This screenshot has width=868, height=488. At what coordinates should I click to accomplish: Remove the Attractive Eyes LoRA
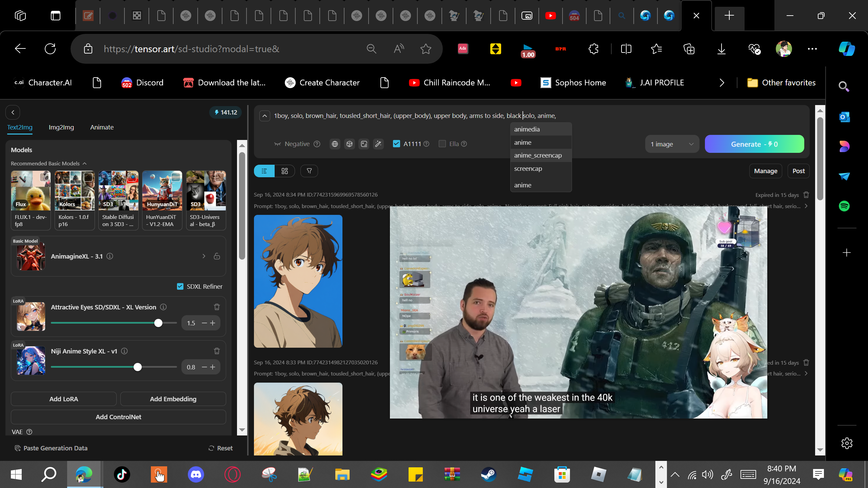[217, 307]
